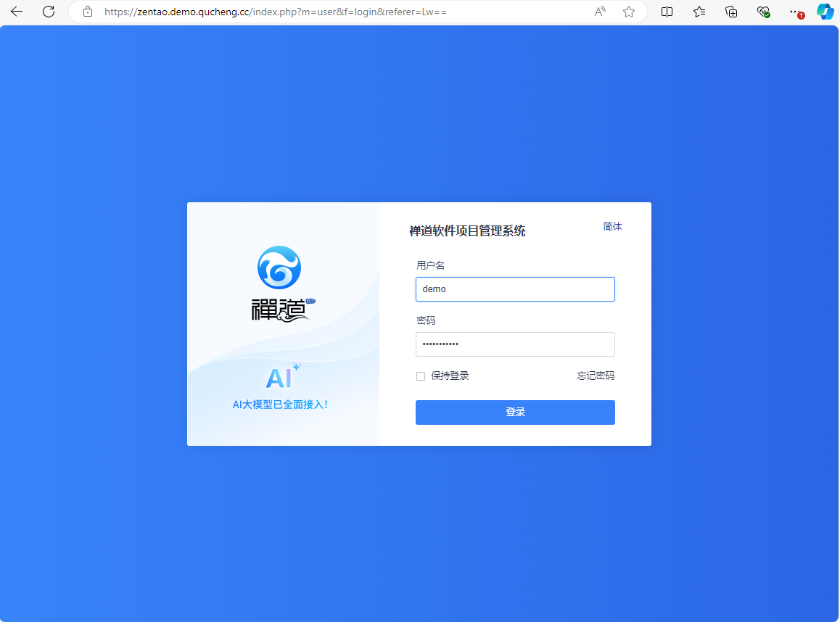Open the Read aloud icon in address bar
840x622 pixels.
coord(600,12)
